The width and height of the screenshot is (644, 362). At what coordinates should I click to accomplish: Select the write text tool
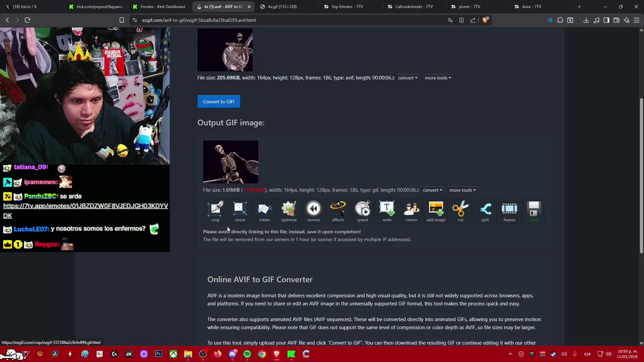pos(387,211)
